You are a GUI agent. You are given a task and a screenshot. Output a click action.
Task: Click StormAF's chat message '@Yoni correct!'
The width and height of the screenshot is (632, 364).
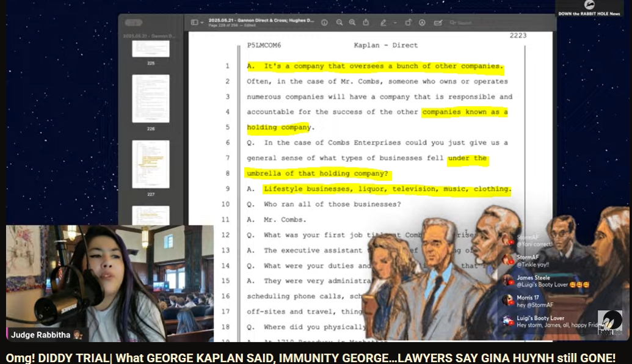pyautogui.click(x=534, y=244)
